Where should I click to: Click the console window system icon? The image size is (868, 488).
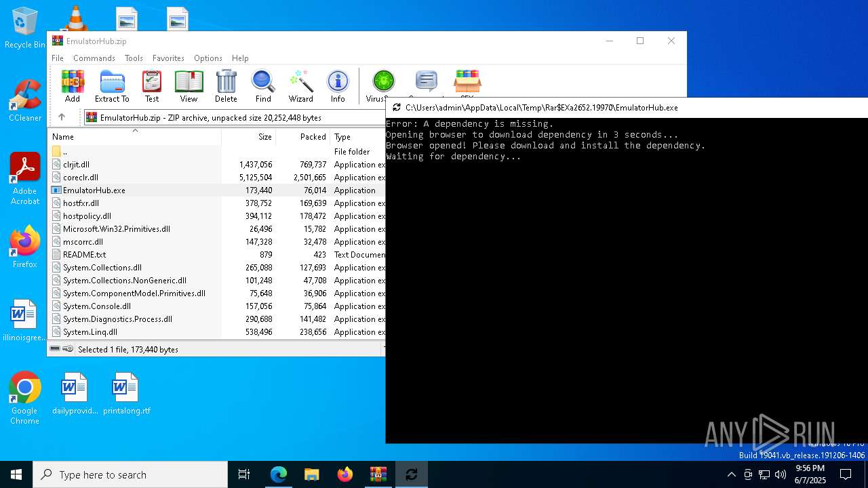point(397,107)
